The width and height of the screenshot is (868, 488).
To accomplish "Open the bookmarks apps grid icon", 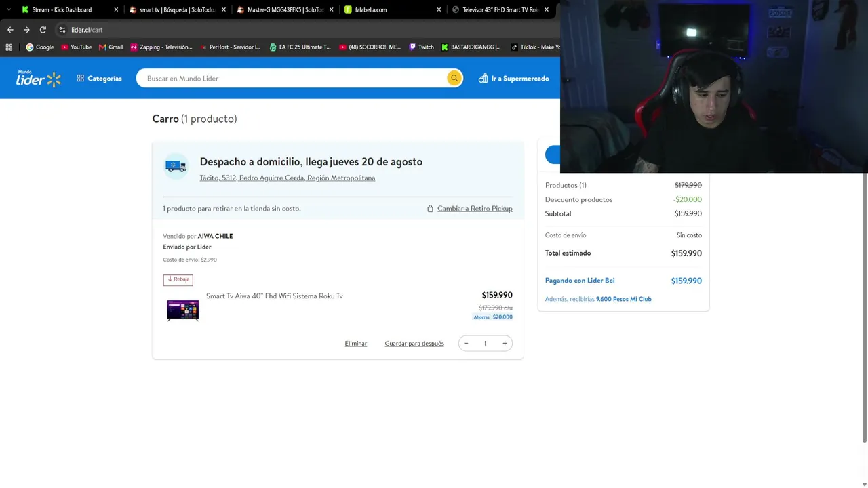I will click(9, 47).
